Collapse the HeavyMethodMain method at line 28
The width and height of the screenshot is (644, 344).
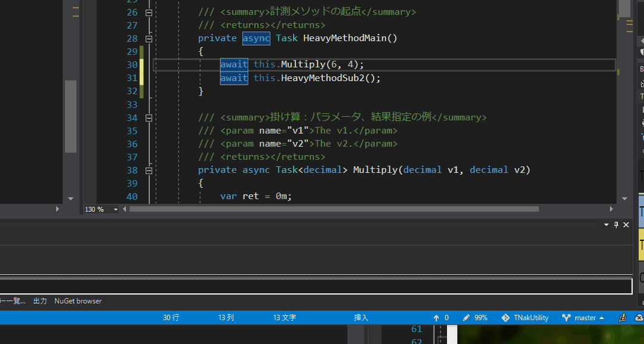pos(149,38)
